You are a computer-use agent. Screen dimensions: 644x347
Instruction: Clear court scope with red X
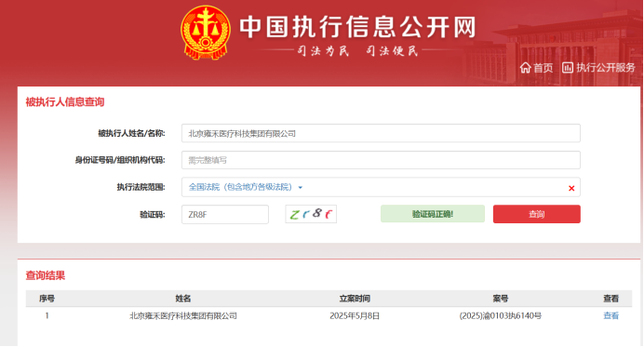(x=571, y=188)
